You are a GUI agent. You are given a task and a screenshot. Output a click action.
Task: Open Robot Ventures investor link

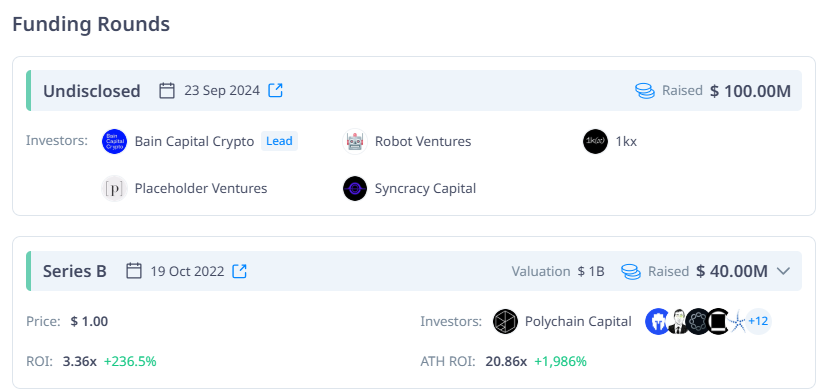pyautogui.click(x=423, y=142)
